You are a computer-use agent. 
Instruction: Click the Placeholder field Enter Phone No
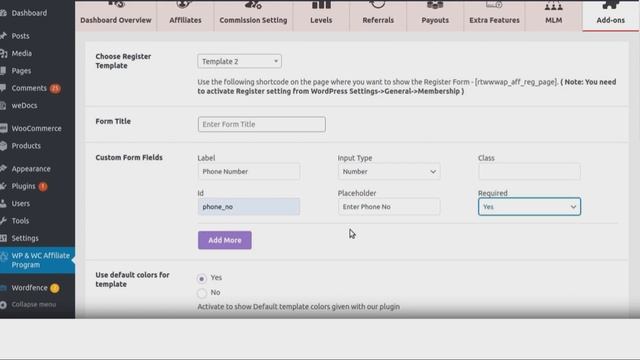(389, 207)
